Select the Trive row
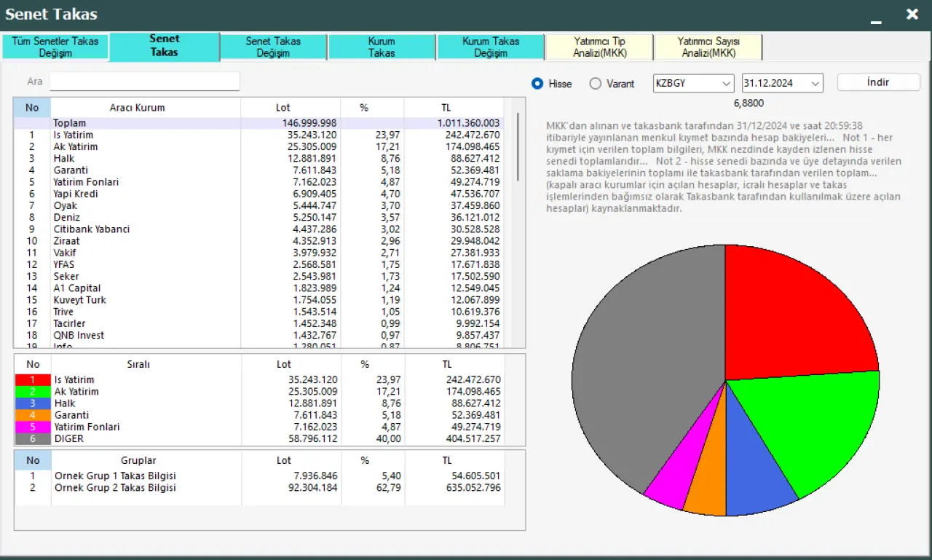Image resolution: width=932 pixels, height=560 pixels. [258, 312]
